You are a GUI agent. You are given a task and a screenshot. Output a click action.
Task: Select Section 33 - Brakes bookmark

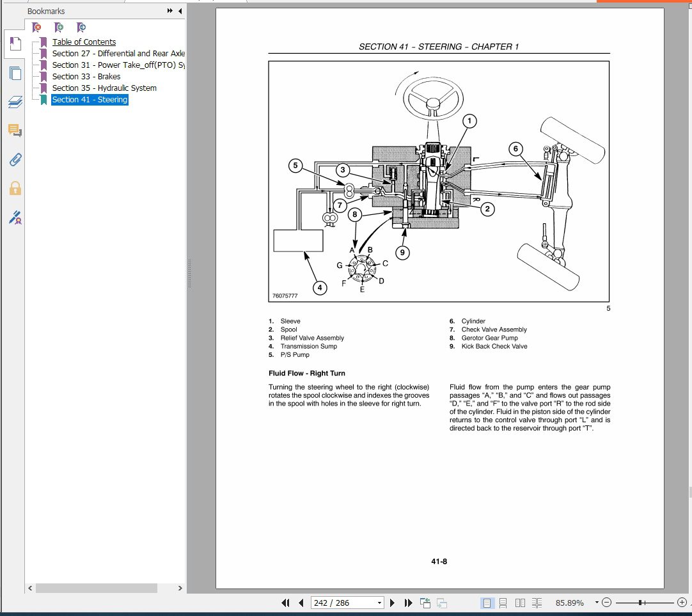[x=86, y=76]
